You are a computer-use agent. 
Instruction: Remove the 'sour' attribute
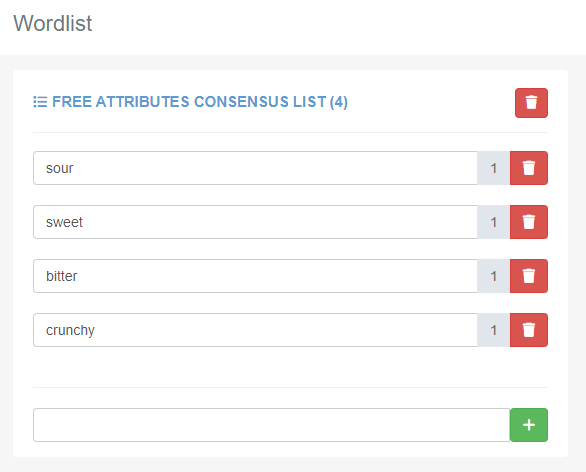click(528, 168)
